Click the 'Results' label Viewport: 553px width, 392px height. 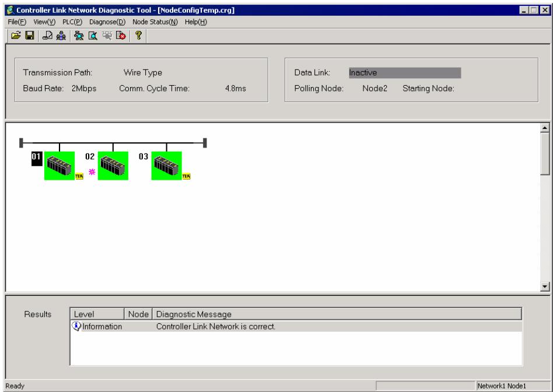point(37,314)
